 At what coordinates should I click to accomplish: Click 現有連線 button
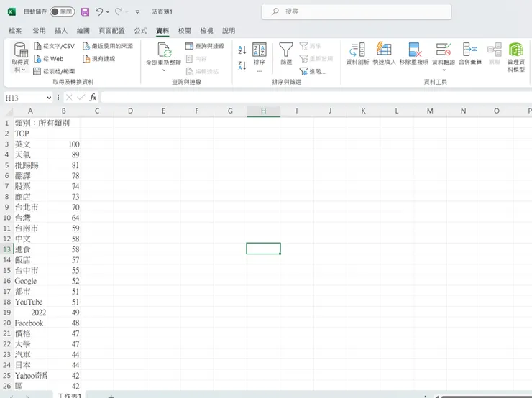click(98, 59)
